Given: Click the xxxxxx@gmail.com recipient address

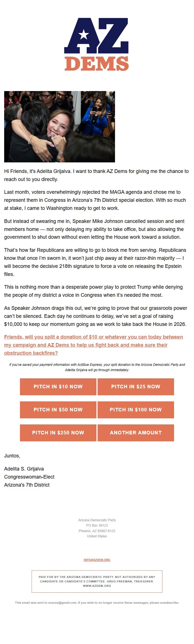Looking at the screenshot, I should 62,603.
